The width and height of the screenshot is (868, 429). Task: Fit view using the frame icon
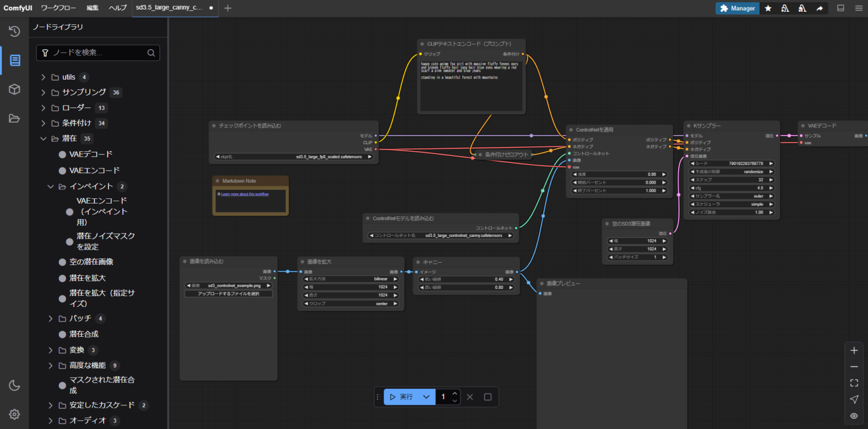click(854, 383)
